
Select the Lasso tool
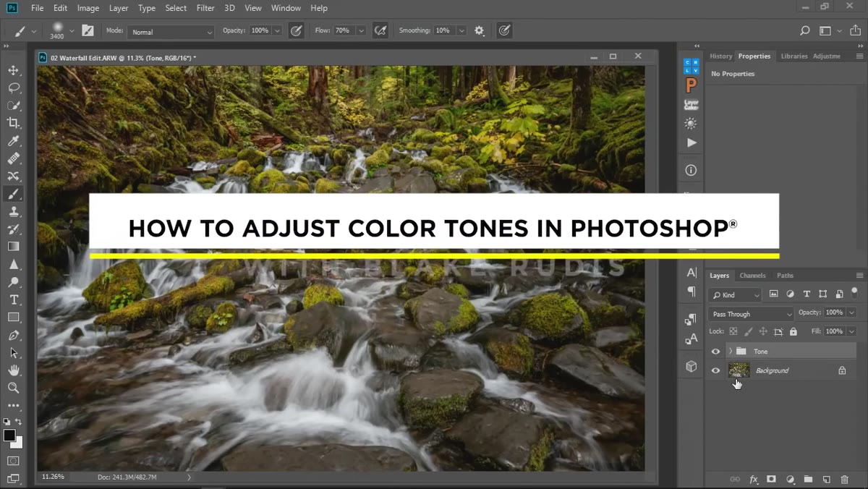[13, 88]
